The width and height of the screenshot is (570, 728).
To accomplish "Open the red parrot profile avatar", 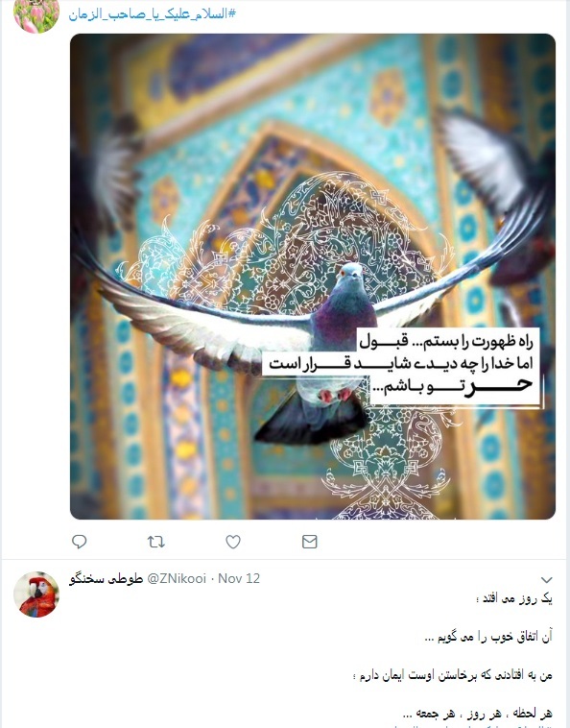I will pos(36,594).
